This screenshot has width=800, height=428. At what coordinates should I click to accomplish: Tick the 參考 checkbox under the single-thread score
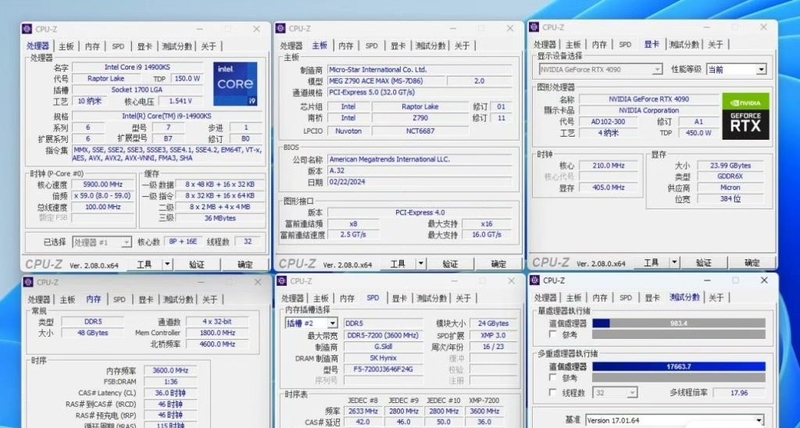[x=553, y=334]
